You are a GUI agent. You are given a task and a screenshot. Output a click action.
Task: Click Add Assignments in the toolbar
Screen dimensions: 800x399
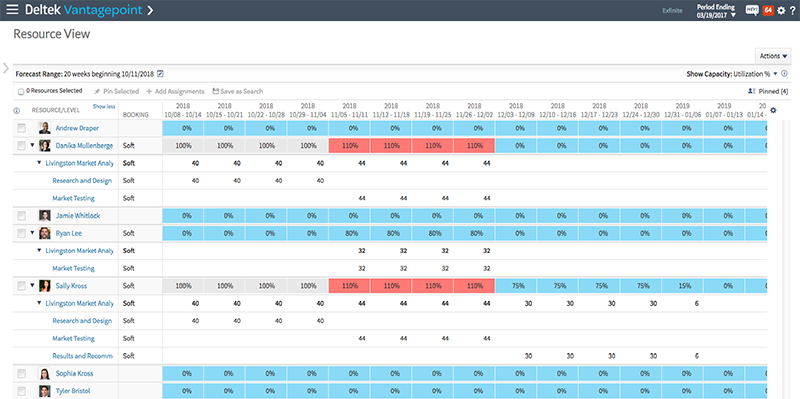(175, 91)
